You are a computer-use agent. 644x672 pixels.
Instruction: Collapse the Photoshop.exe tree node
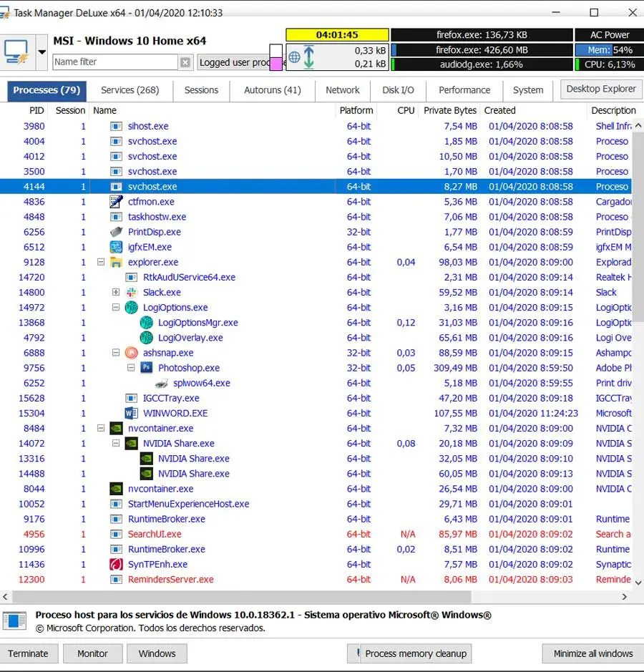(x=131, y=368)
